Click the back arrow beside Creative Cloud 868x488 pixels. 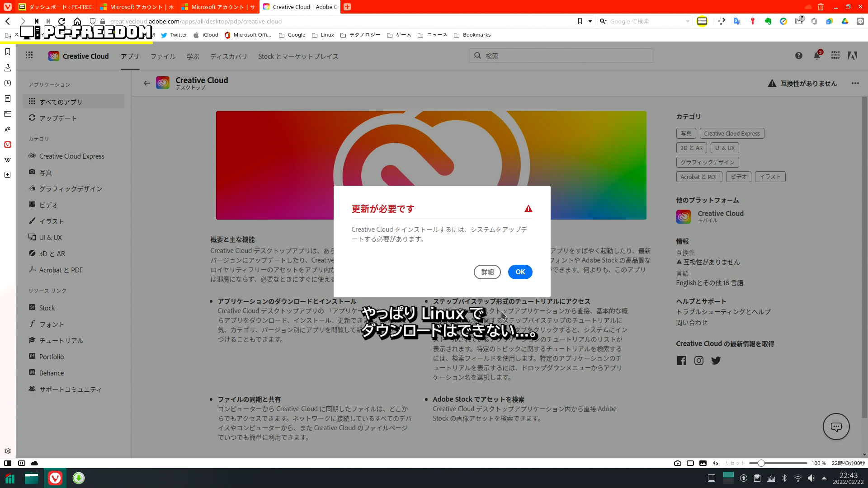146,83
